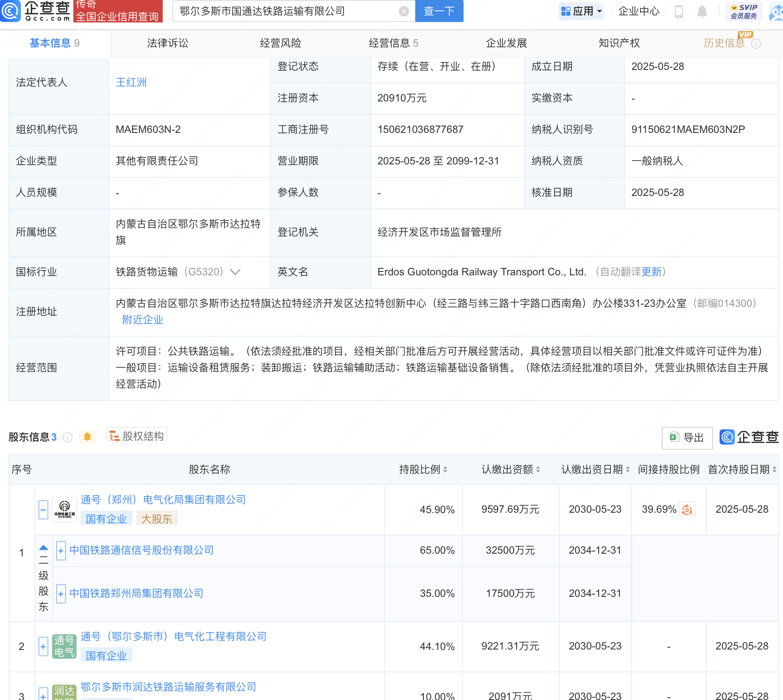
Task: Expand the 中国铁路通信信号股份有限公司 row
Action: click(x=61, y=551)
